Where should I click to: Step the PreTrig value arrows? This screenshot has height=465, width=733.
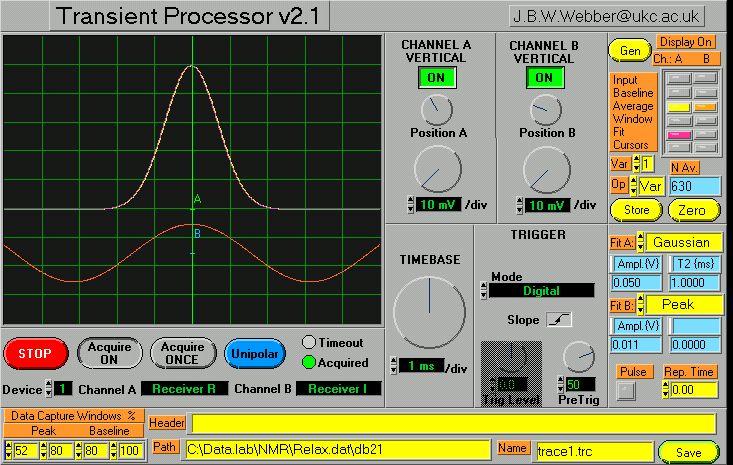click(x=561, y=385)
